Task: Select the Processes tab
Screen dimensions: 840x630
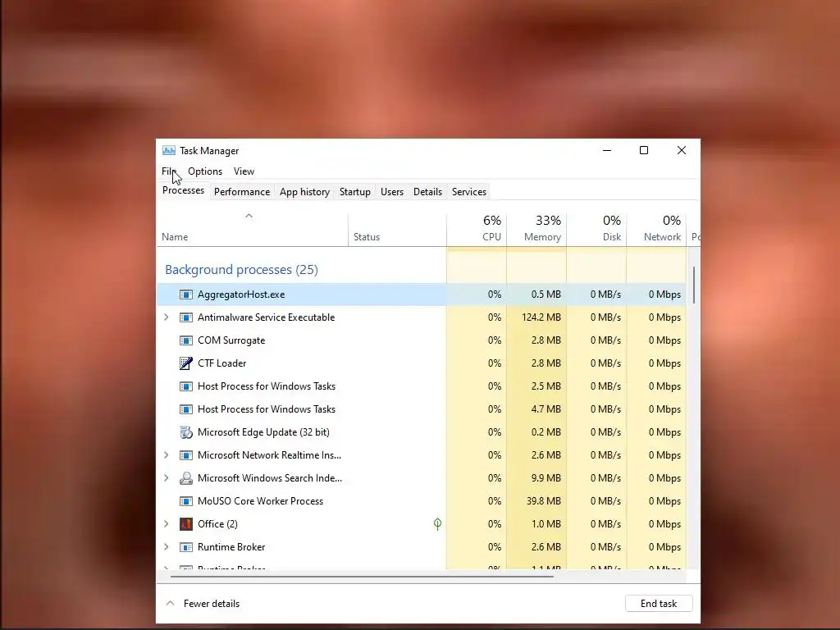Action: [183, 190]
